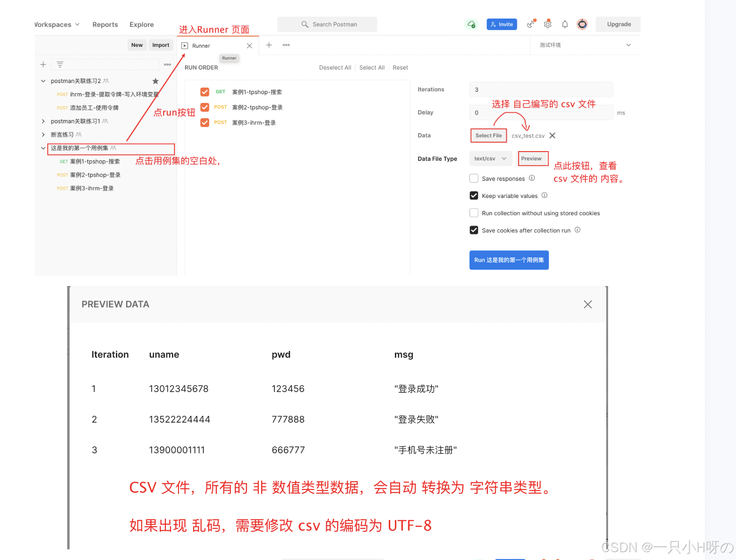This screenshot has width=736, height=560.
Task: Click shared icon beside 断言练习
Action: tap(79, 134)
